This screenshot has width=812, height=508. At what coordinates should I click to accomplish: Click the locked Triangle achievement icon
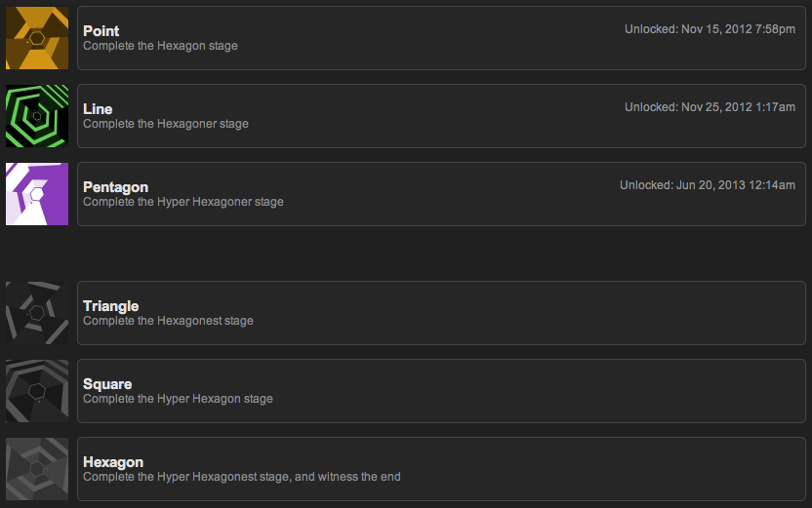click(37, 313)
